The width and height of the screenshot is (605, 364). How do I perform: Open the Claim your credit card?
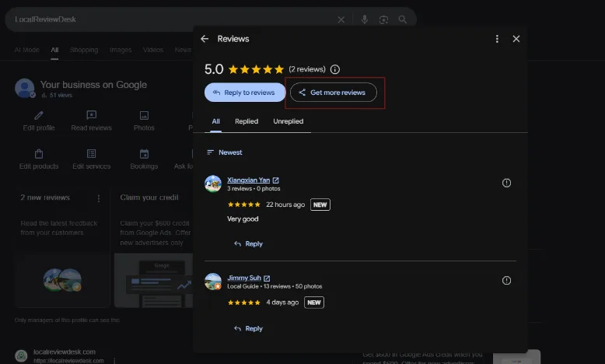point(153,247)
